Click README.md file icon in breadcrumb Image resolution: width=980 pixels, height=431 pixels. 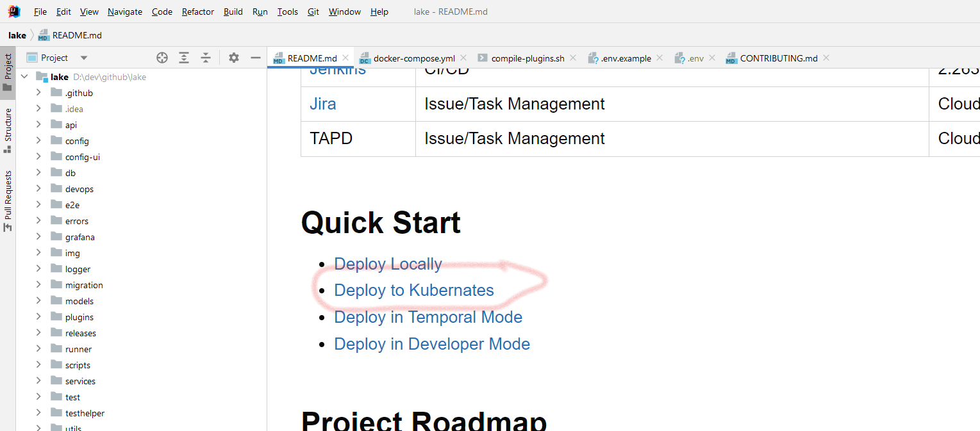point(44,35)
